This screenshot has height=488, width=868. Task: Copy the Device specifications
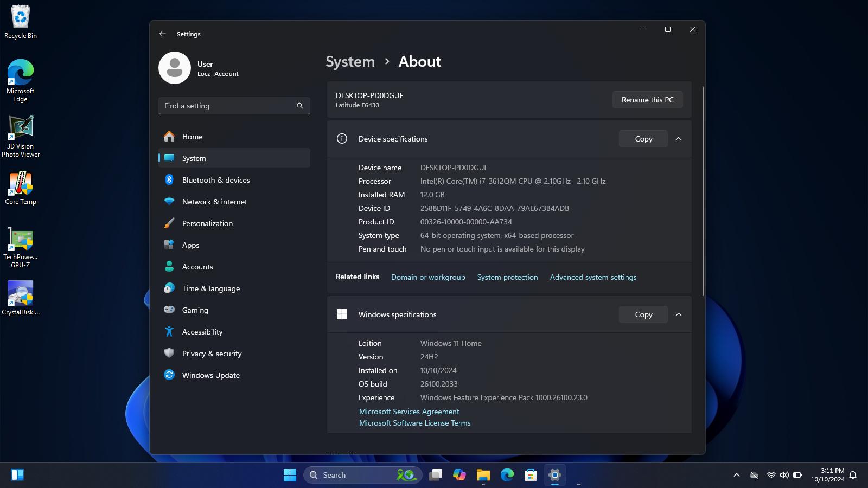pos(643,139)
